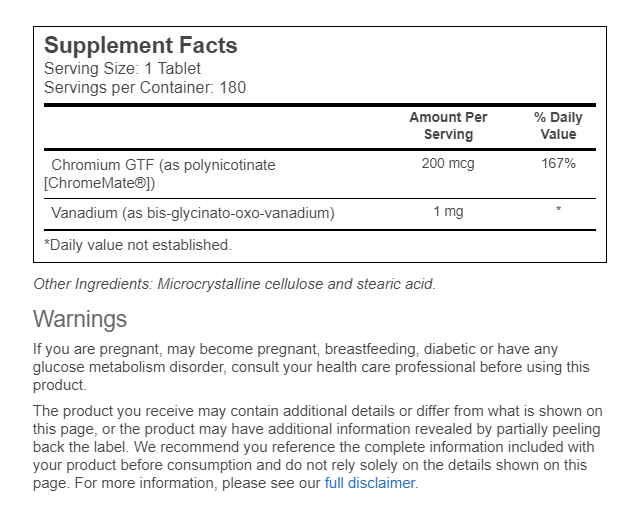Screen dimensions: 636x520
Task: Click the 167% daily value
Action: pos(558,164)
